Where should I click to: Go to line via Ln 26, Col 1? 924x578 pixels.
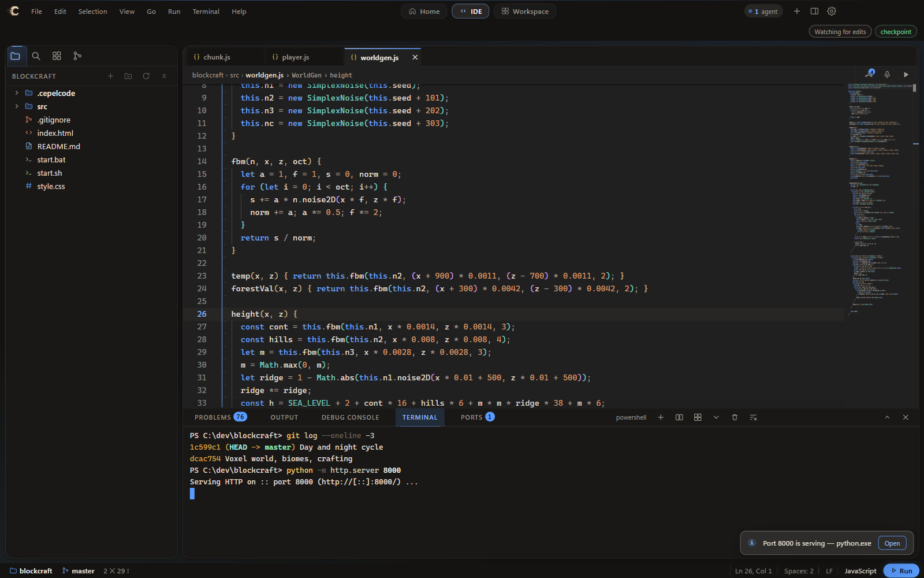coord(753,571)
